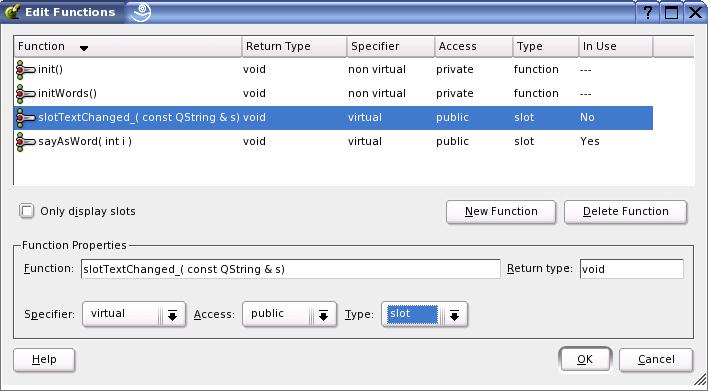
Task: Click the slotTextChanged_ row icon
Action: 26,117
